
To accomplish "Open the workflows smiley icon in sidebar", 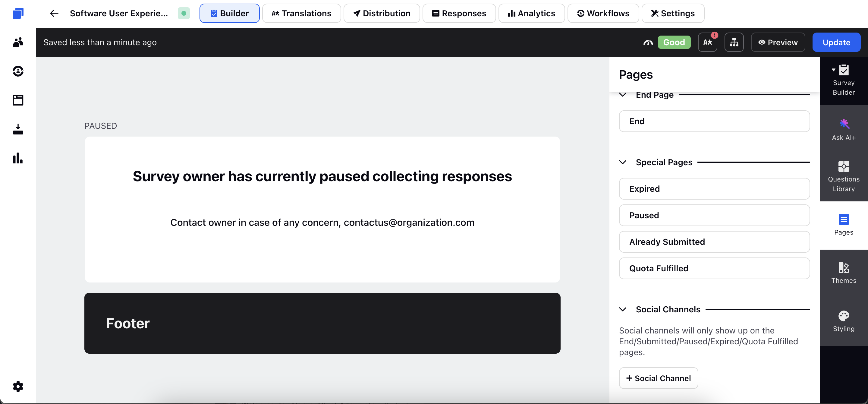I will [18, 71].
